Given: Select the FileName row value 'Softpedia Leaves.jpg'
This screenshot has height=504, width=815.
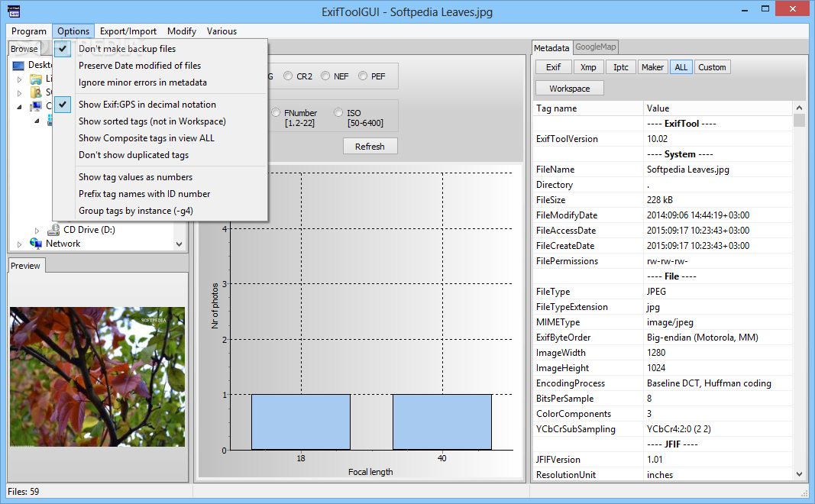Looking at the screenshot, I should [x=687, y=170].
